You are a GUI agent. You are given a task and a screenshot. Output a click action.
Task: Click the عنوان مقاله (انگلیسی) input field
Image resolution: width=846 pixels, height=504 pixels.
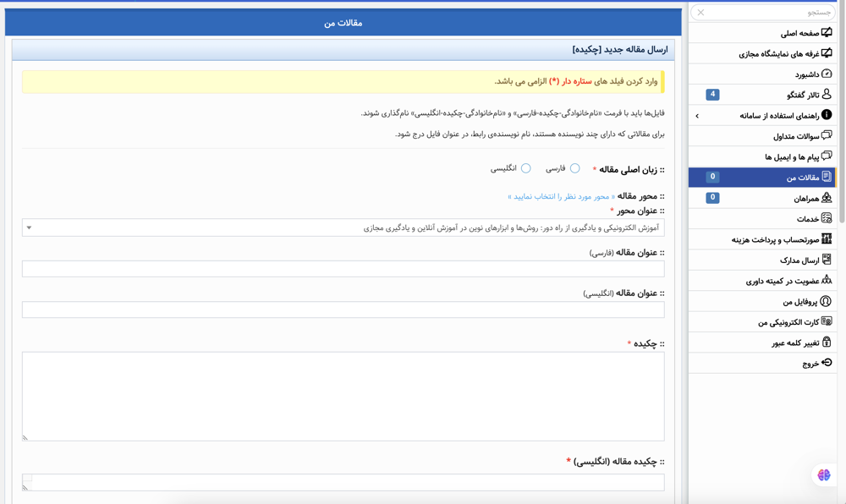pyautogui.click(x=343, y=310)
